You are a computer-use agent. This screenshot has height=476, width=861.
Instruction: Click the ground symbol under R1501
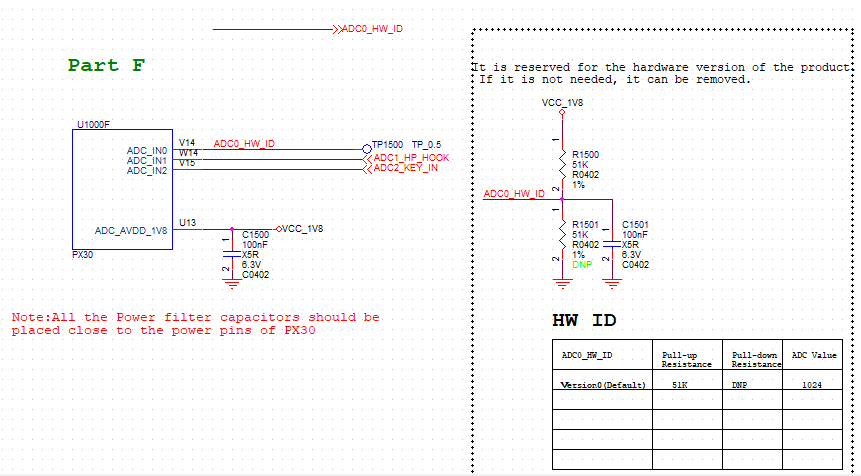pyautogui.click(x=562, y=284)
